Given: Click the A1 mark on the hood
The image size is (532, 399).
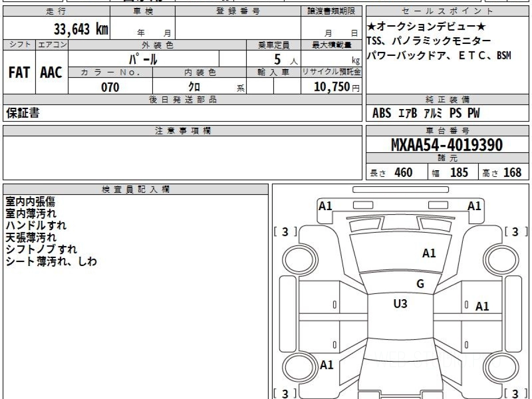Looking at the screenshot, I should click(429, 253).
